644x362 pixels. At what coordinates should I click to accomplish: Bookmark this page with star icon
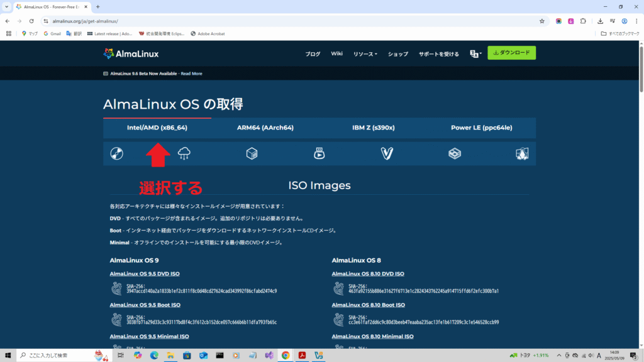click(541, 21)
